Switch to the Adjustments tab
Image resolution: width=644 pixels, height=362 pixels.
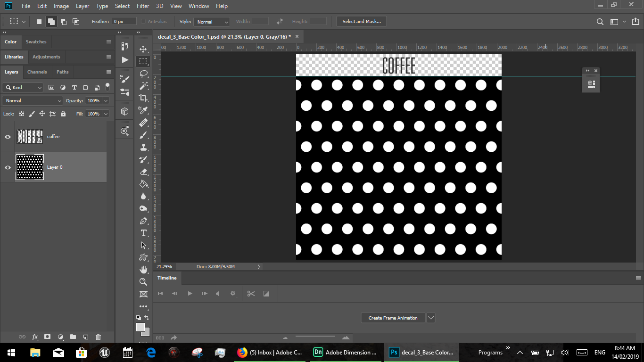pos(46,57)
